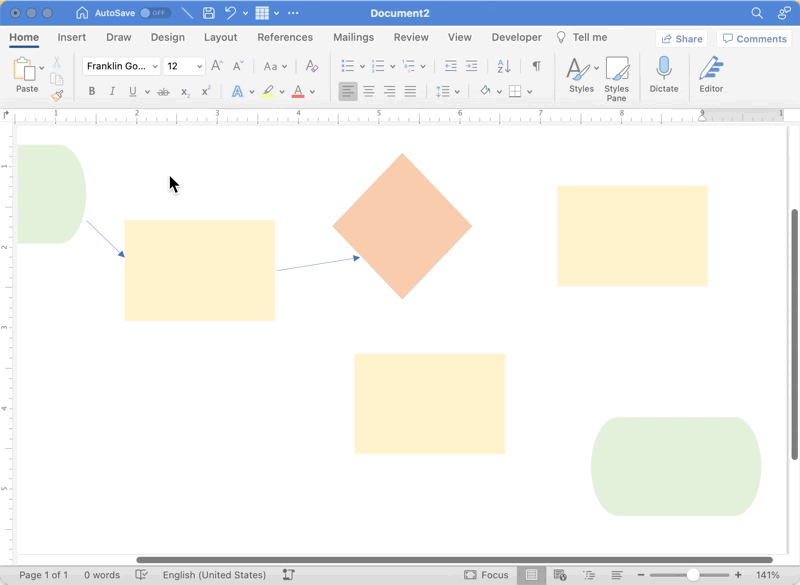
Task: Click the Share button
Action: (680, 38)
